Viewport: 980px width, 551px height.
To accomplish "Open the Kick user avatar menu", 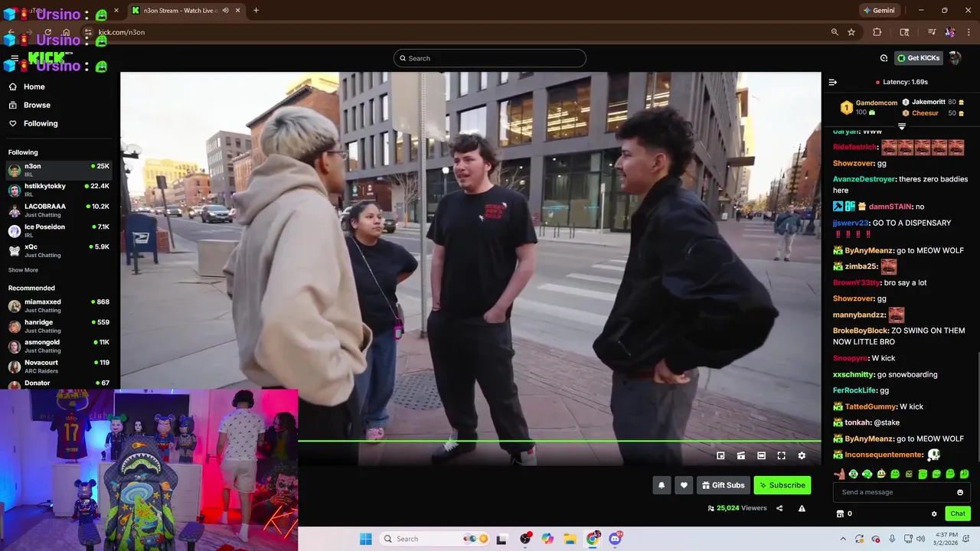I will click(955, 58).
